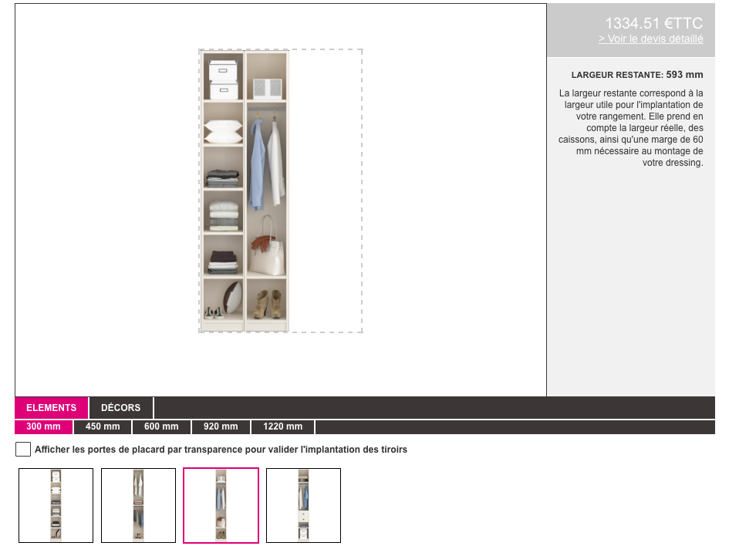Open the ELEMENTS tab
The width and height of the screenshot is (756, 546).
51,408
